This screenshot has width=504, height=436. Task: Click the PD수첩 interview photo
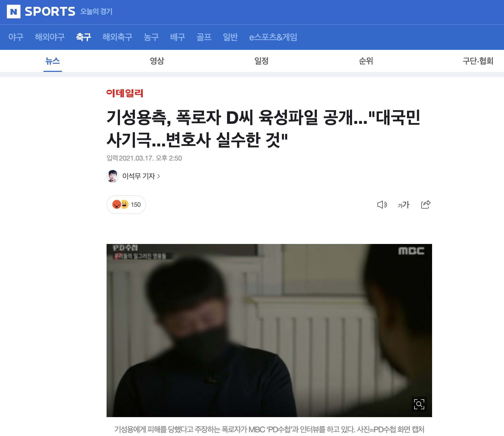coord(269,331)
